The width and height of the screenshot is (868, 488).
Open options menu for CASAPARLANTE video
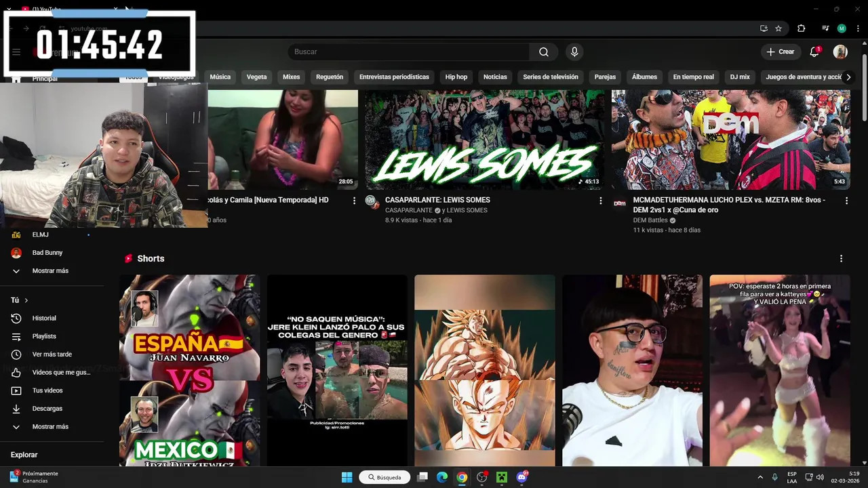(x=600, y=201)
